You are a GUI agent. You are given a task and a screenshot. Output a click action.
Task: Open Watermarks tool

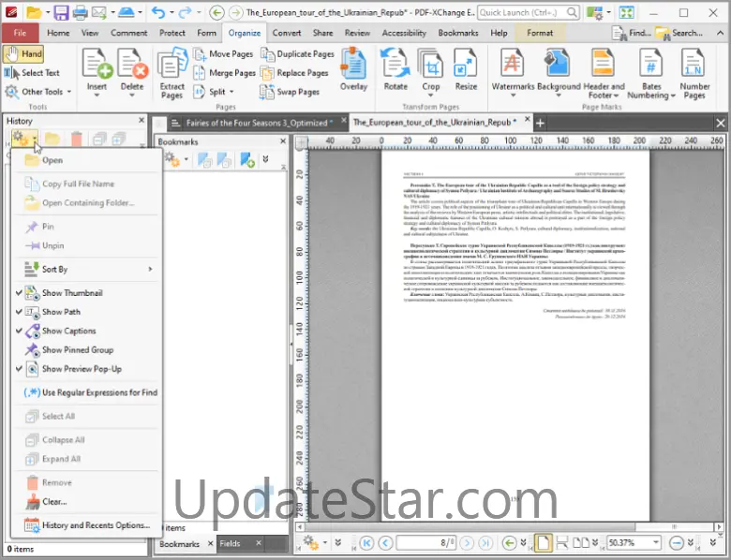[513, 73]
